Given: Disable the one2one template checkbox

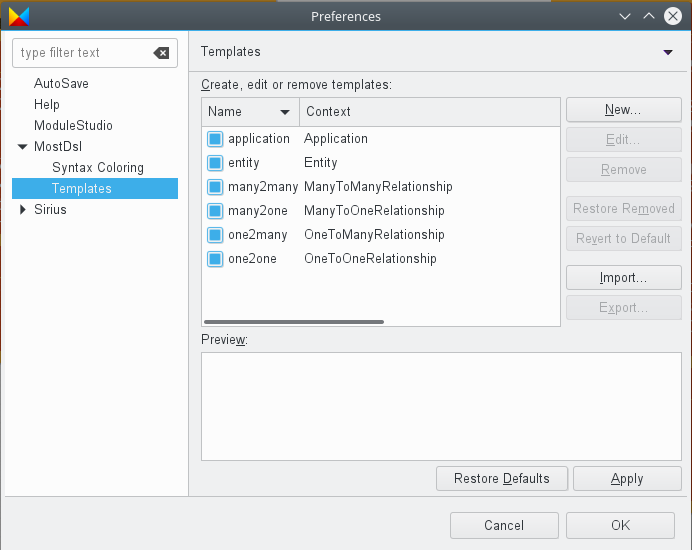Looking at the screenshot, I should (x=215, y=259).
